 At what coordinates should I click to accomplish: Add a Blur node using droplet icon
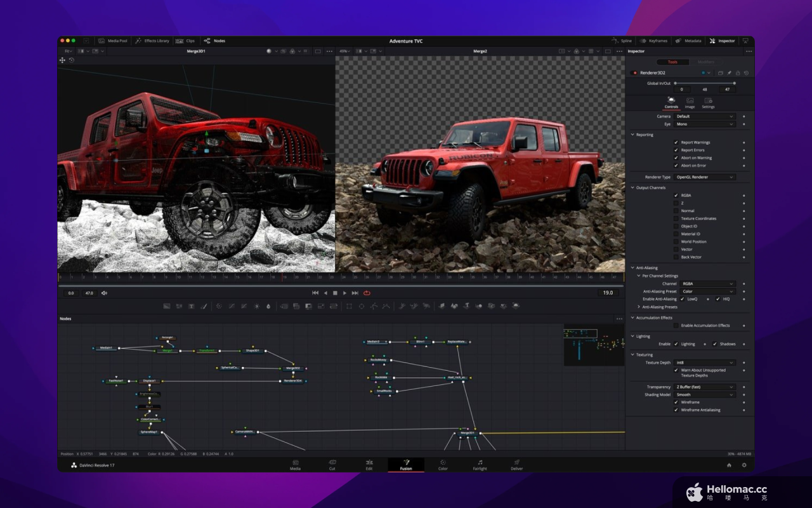(268, 306)
